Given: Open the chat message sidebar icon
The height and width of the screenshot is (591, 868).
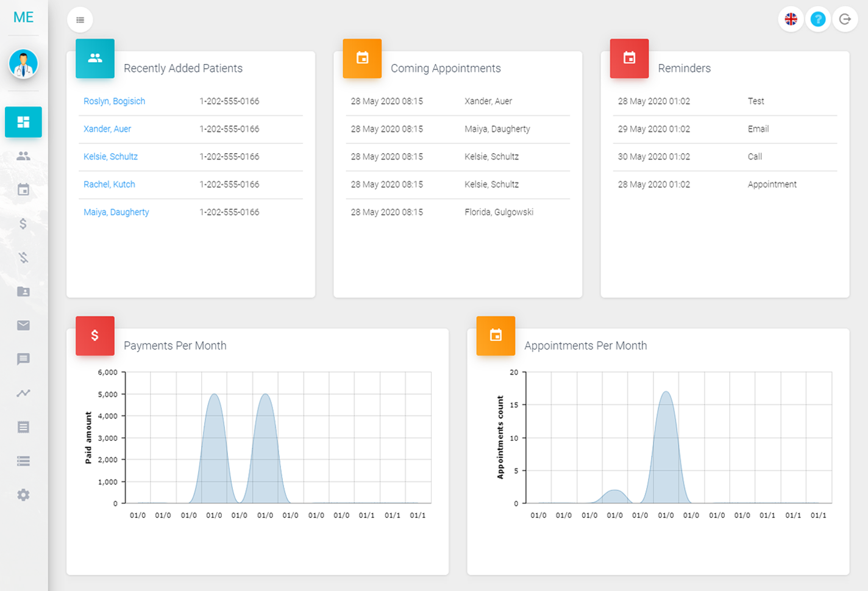Looking at the screenshot, I should pyautogui.click(x=23, y=359).
